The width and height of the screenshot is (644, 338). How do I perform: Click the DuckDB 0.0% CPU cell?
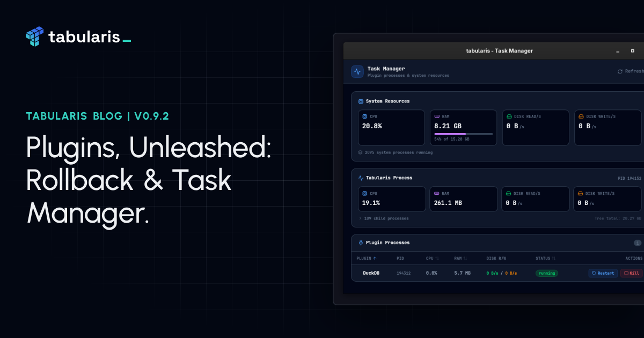coord(431,273)
